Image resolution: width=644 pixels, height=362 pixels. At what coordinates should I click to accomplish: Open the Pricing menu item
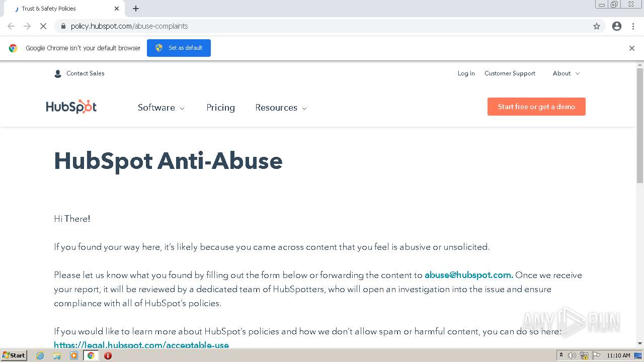coord(220,108)
